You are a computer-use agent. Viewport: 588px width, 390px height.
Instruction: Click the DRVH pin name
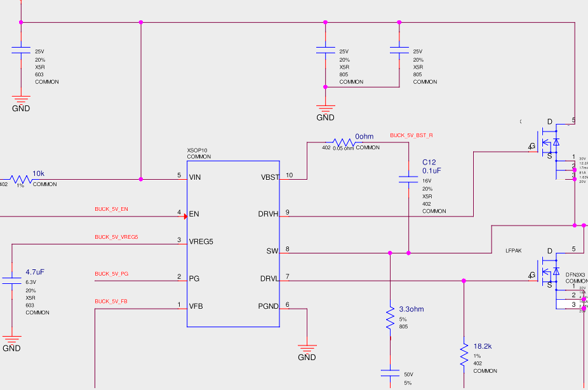[268, 214]
